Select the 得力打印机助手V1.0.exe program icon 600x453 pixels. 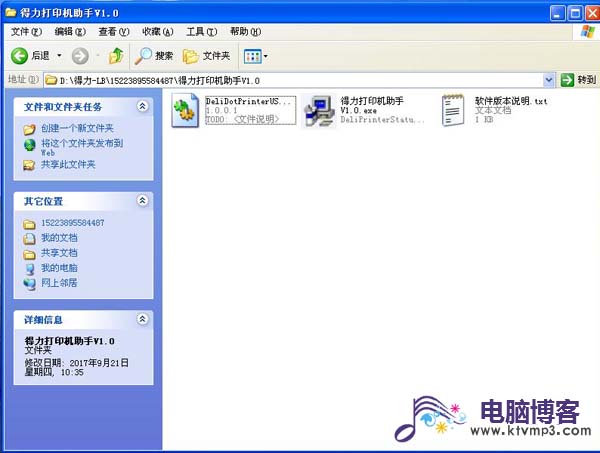[318, 111]
